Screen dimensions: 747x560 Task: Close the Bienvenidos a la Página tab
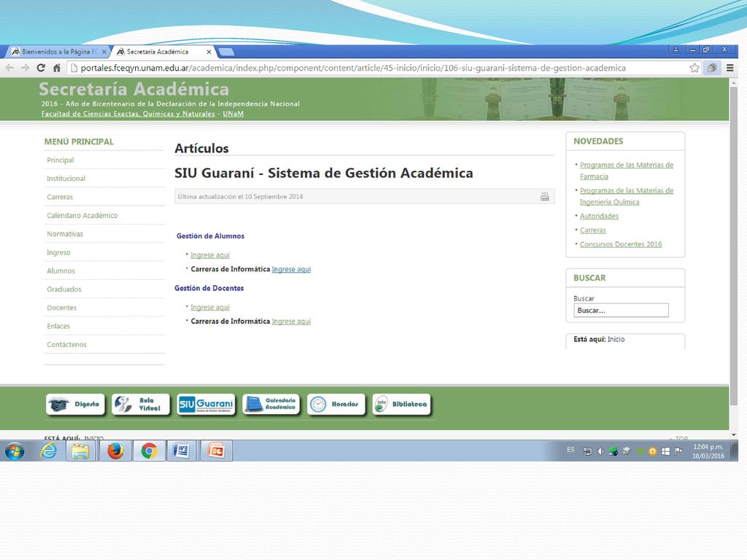pos(104,52)
